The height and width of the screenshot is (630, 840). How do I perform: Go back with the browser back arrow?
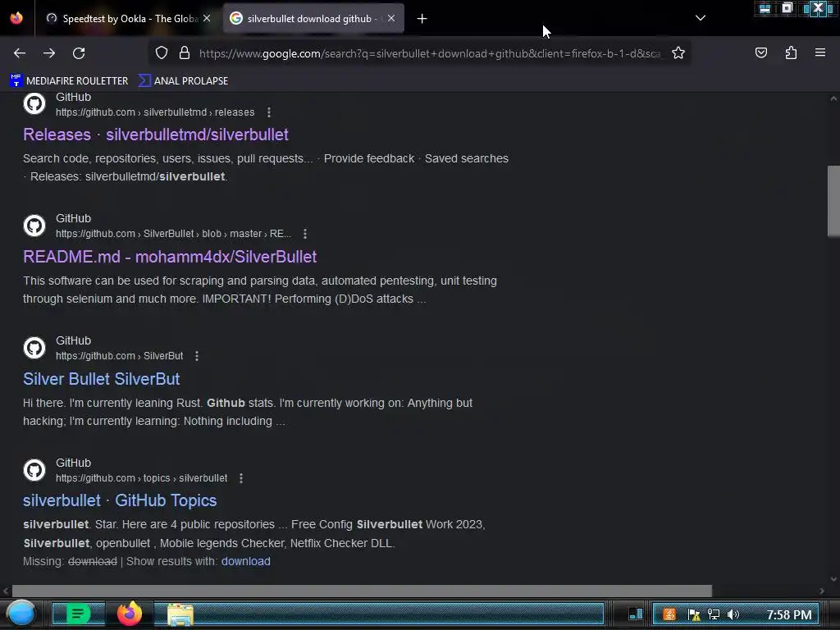click(20, 53)
